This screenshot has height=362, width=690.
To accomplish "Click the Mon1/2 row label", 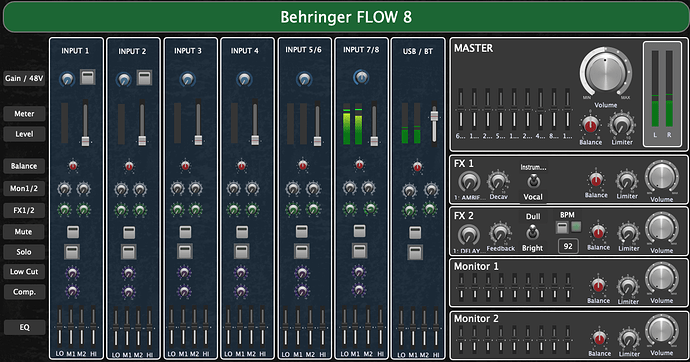I will [24, 188].
